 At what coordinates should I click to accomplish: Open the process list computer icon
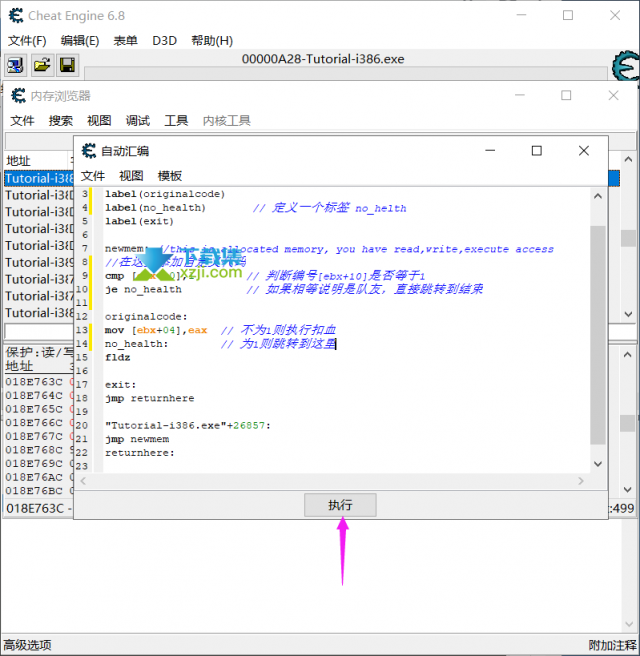pyautogui.click(x=15, y=65)
